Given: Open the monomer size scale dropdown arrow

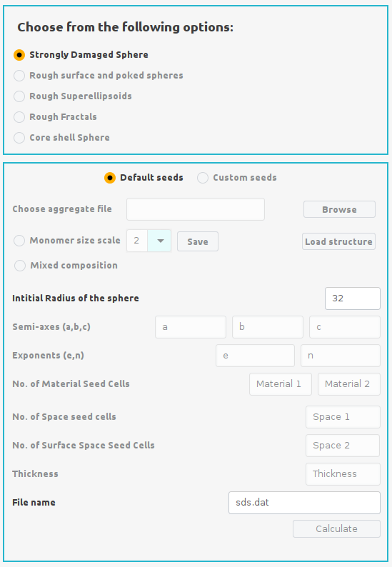Looking at the screenshot, I should (159, 241).
